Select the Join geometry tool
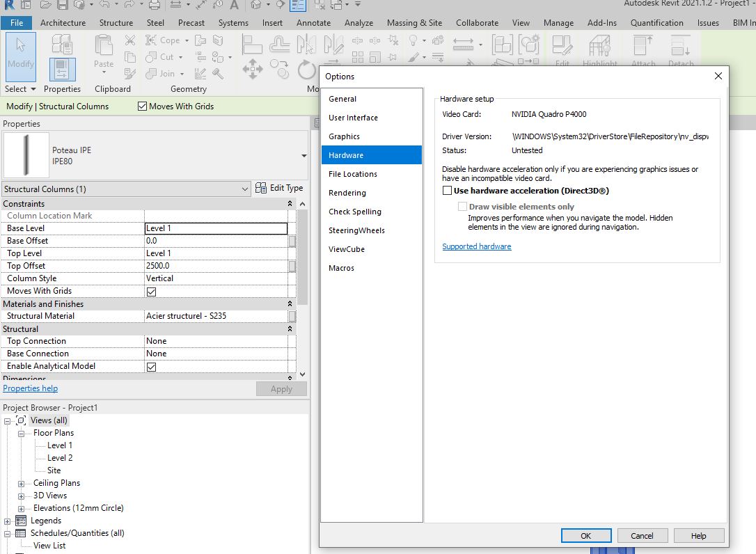The image size is (756, 554). click(x=161, y=74)
